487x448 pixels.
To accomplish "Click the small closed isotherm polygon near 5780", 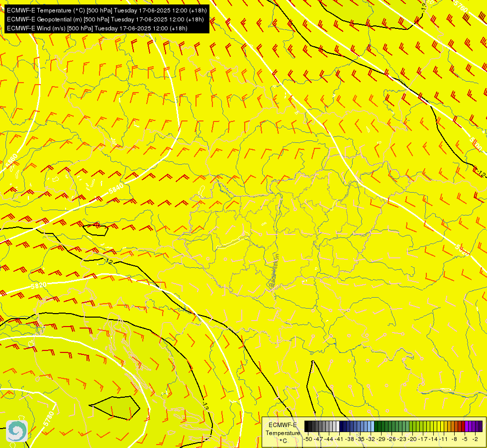I will pyautogui.click(x=114, y=408).
